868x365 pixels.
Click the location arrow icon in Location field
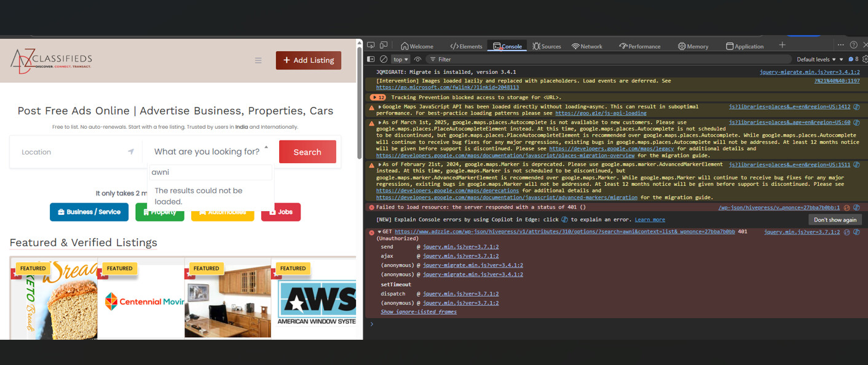130,151
